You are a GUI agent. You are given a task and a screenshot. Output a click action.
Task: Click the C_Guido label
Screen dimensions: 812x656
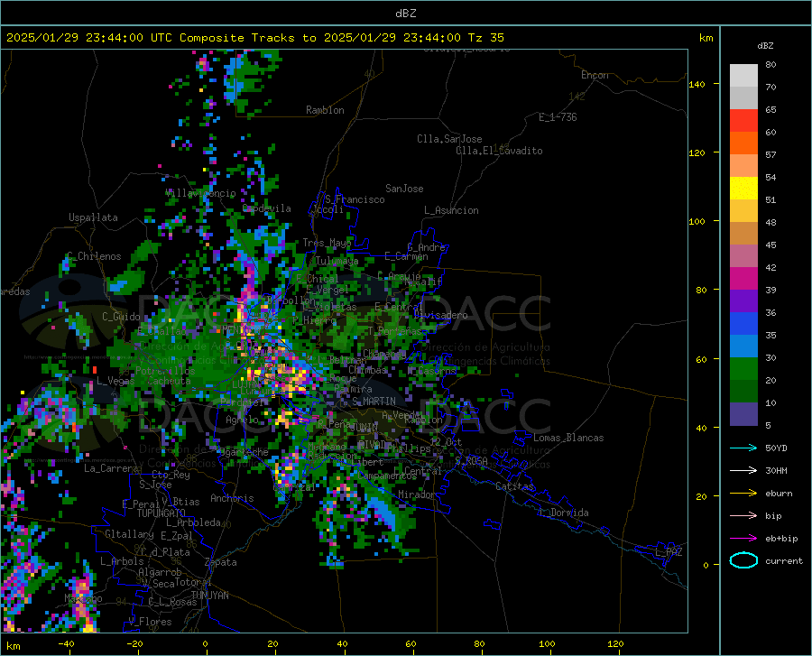121,317
